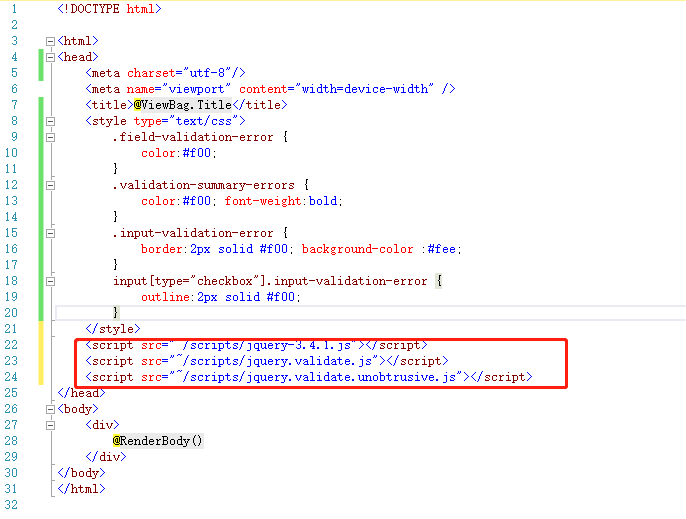Click line number 32 in the gutter
Image resolution: width=686 pixels, height=519 pixels.
tap(11, 505)
